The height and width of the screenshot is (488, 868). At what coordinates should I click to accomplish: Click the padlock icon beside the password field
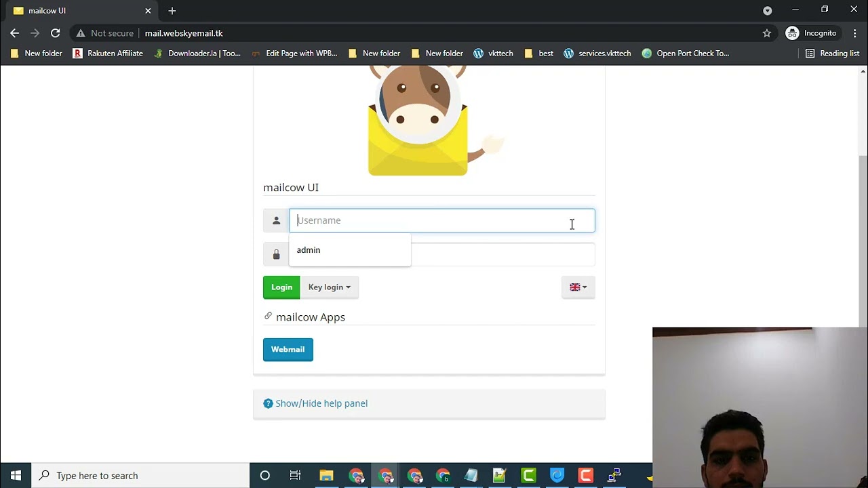point(276,255)
